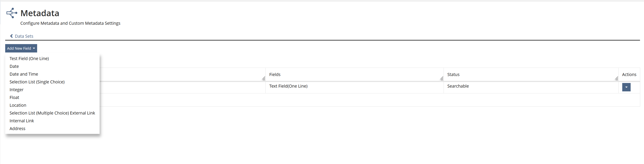Select Float field type
Image resolution: width=644 pixels, height=164 pixels.
pyautogui.click(x=14, y=98)
